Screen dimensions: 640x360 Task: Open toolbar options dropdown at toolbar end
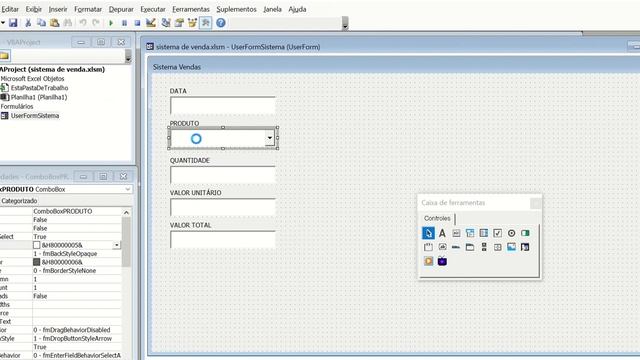(345, 24)
